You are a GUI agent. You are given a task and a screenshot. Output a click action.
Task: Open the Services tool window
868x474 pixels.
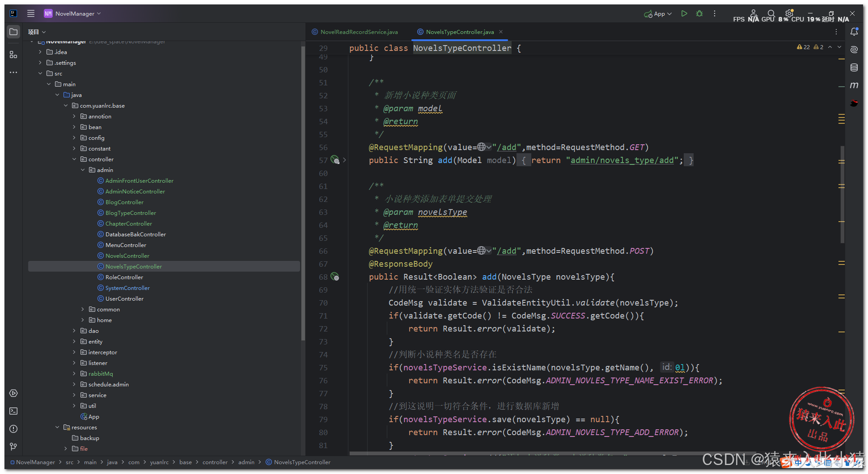point(13,393)
